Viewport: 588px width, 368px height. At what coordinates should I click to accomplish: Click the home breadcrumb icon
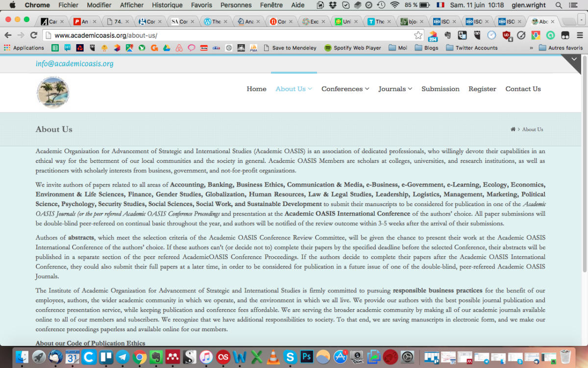[x=513, y=129]
